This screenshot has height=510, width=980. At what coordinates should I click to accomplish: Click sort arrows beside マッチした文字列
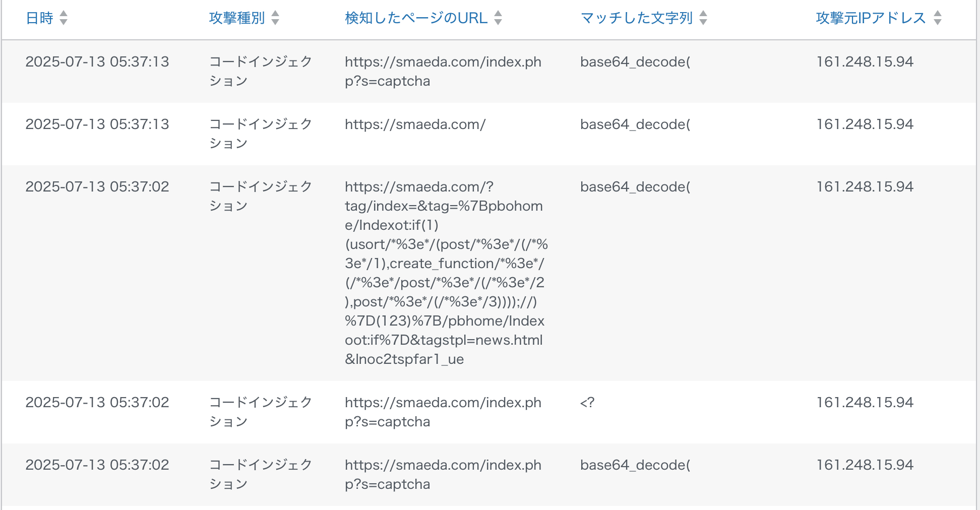click(x=703, y=18)
